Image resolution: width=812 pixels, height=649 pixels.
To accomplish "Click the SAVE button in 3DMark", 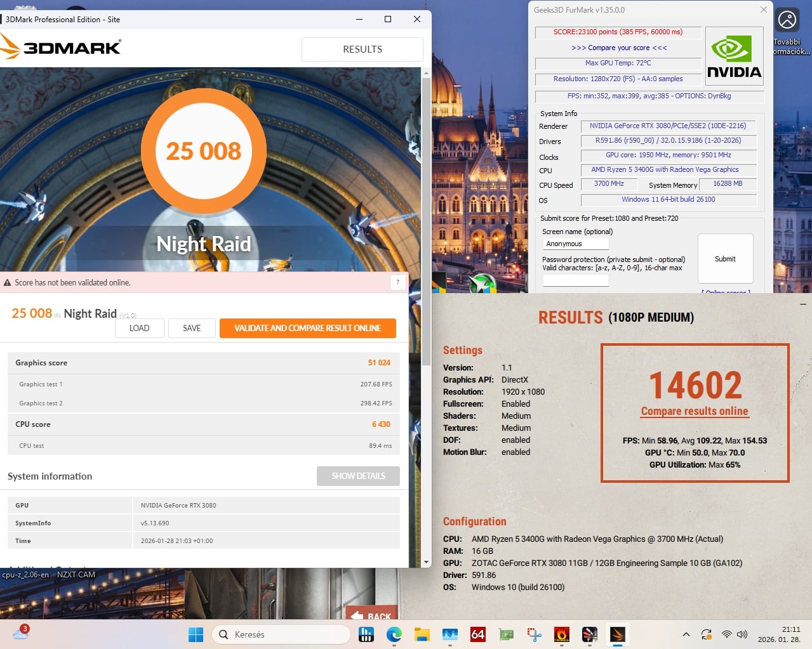I will (x=192, y=328).
